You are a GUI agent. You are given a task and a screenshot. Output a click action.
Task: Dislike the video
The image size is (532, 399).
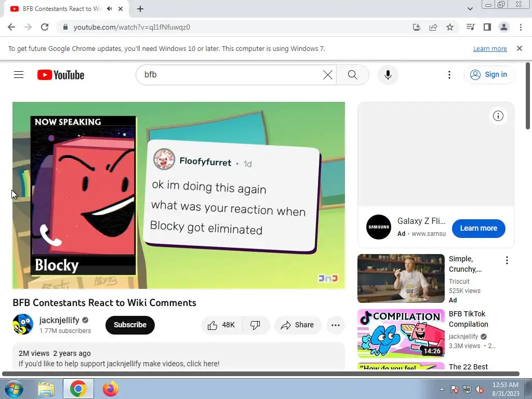pyautogui.click(x=256, y=325)
